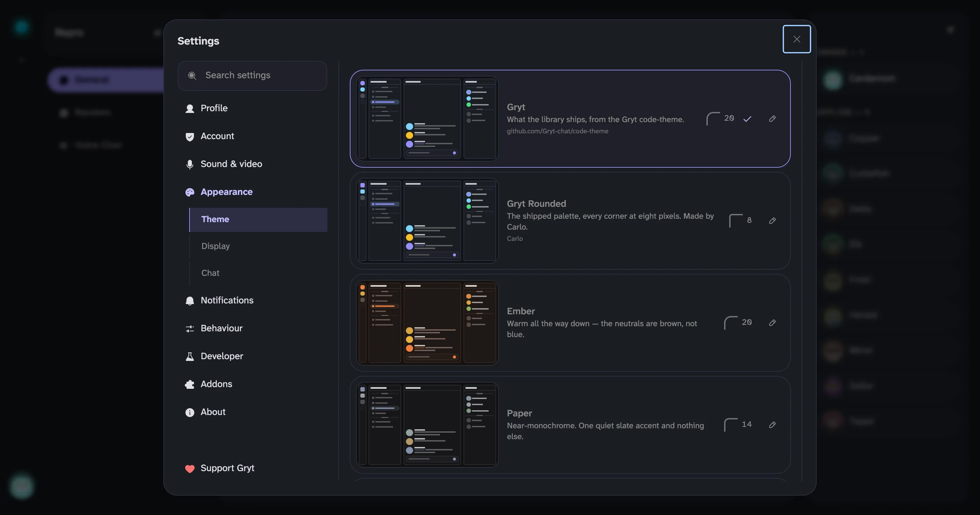Screen dimensions: 980x515
Task: Click radius value 20 on Ember
Action: 747,322
